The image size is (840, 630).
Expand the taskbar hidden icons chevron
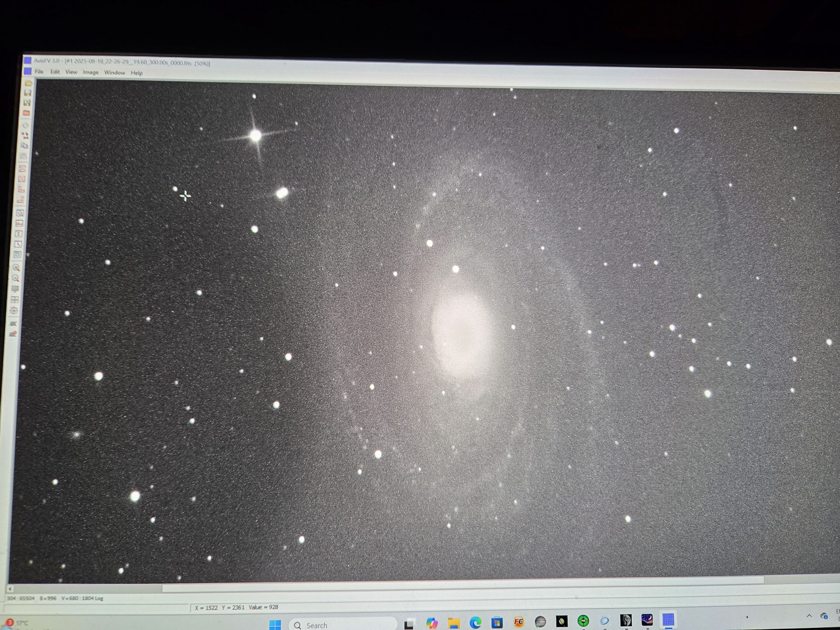(809, 616)
